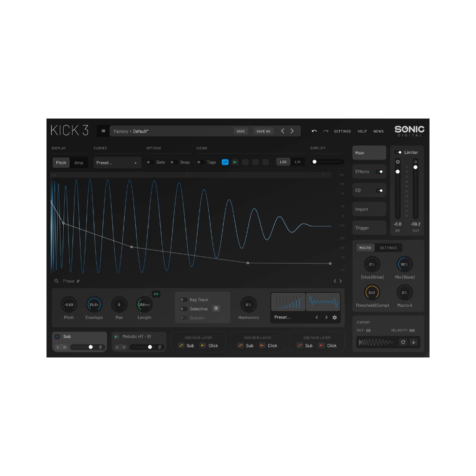Click the SAVE button
The width and height of the screenshot is (476, 476).
tap(241, 131)
